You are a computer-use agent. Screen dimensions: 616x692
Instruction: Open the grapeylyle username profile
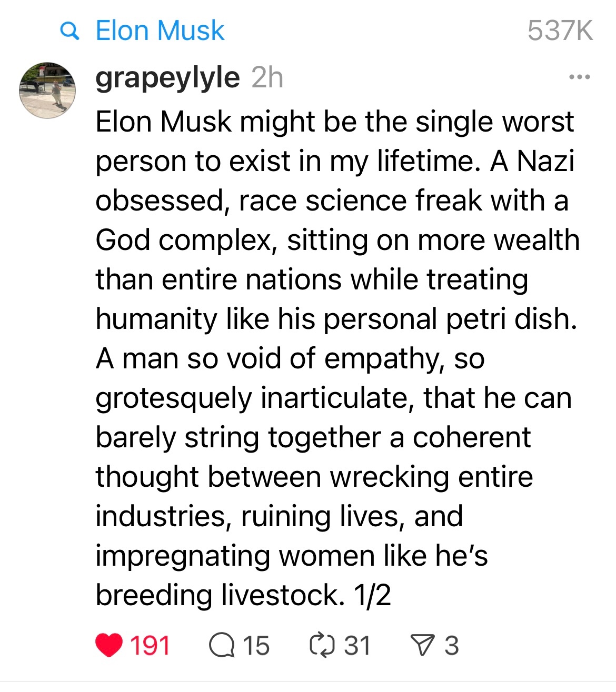pyautogui.click(x=167, y=78)
